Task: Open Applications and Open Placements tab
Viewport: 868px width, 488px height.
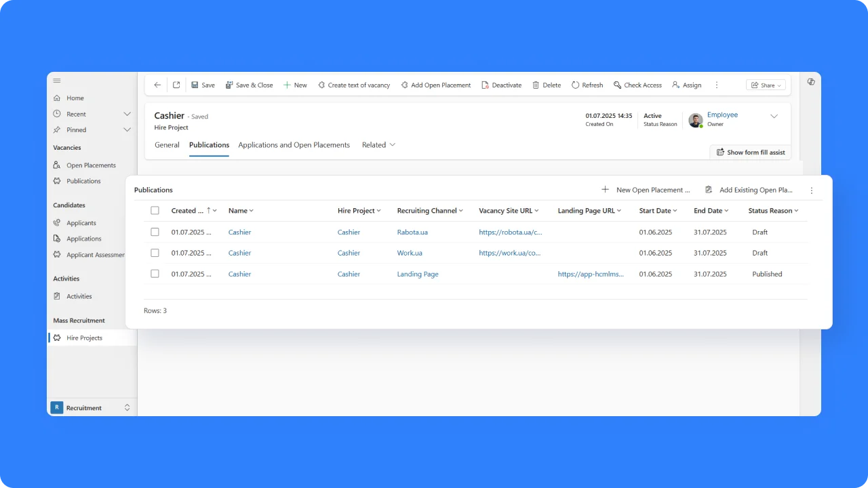Action: tap(294, 145)
